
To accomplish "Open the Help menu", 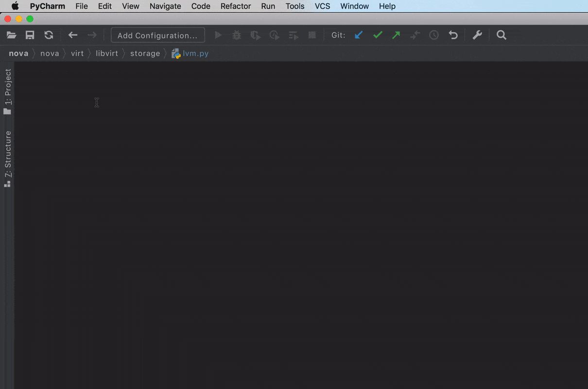I will [x=387, y=6].
